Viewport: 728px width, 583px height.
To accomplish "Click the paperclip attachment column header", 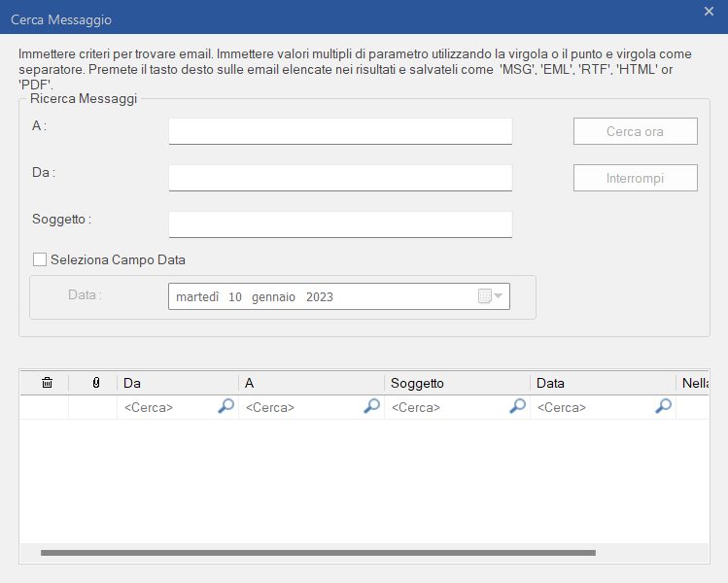I will click(x=95, y=384).
